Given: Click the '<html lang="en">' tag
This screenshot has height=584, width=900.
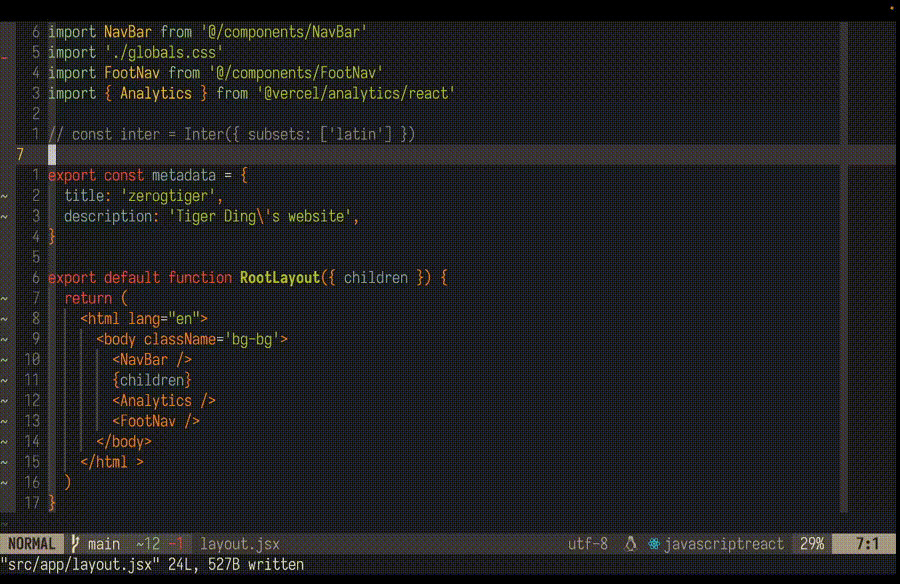Looking at the screenshot, I should [144, 319].
